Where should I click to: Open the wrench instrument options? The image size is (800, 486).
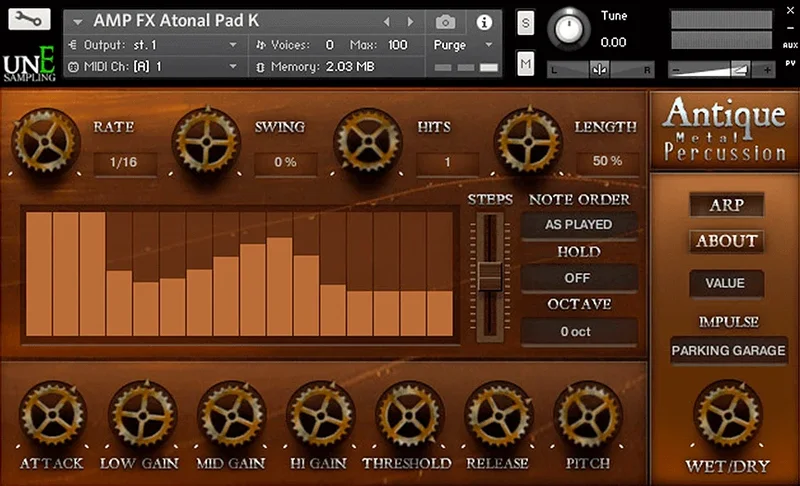(x=29, y=19)
